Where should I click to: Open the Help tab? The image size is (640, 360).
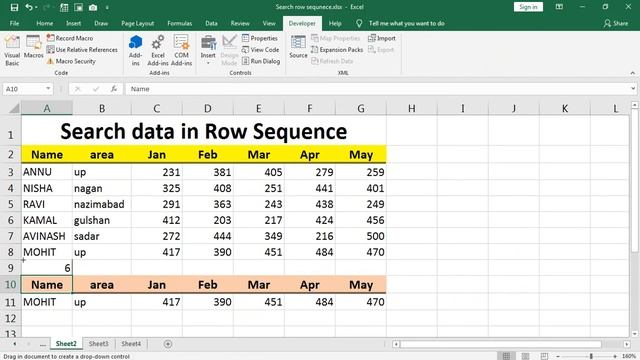pyautogui.click(x=335, y=23)
